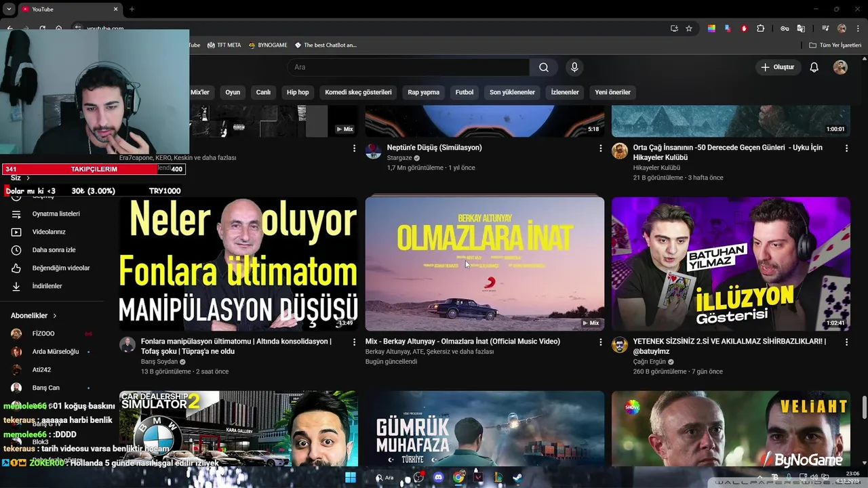Click the Oluştur create button

pyautogui.click(x=778, y=67)
